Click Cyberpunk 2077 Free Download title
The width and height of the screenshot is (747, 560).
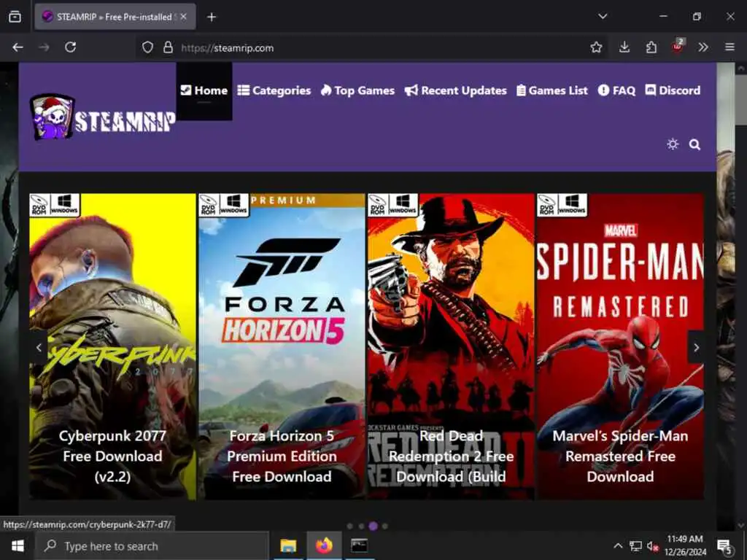click(112, 456)
